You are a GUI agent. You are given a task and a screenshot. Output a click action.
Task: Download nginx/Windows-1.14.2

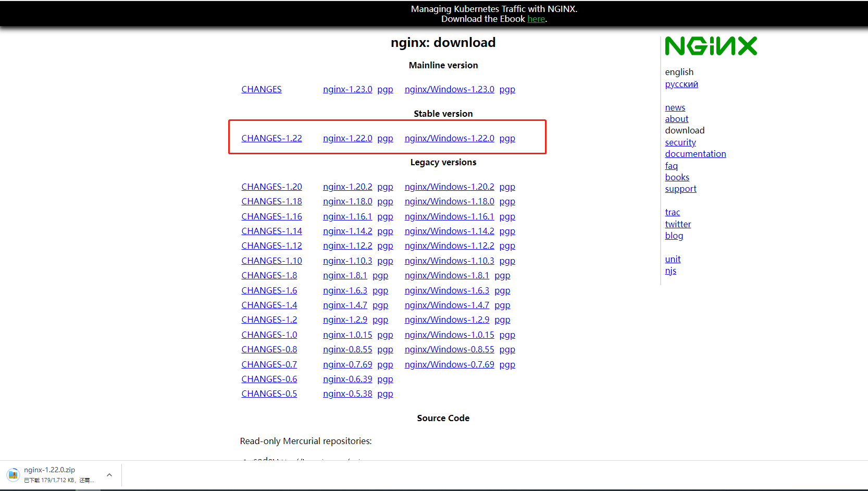450,231
